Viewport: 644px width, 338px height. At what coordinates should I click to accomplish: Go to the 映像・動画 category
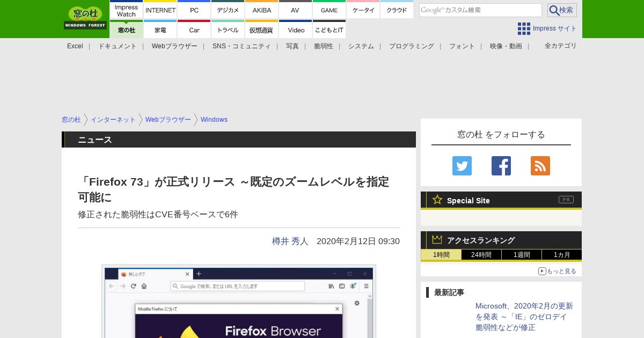506,46
